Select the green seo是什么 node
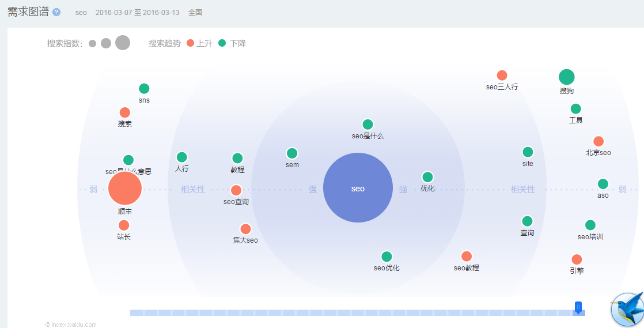This screenshot has height=328, width=644. click(x=368, y=125)
